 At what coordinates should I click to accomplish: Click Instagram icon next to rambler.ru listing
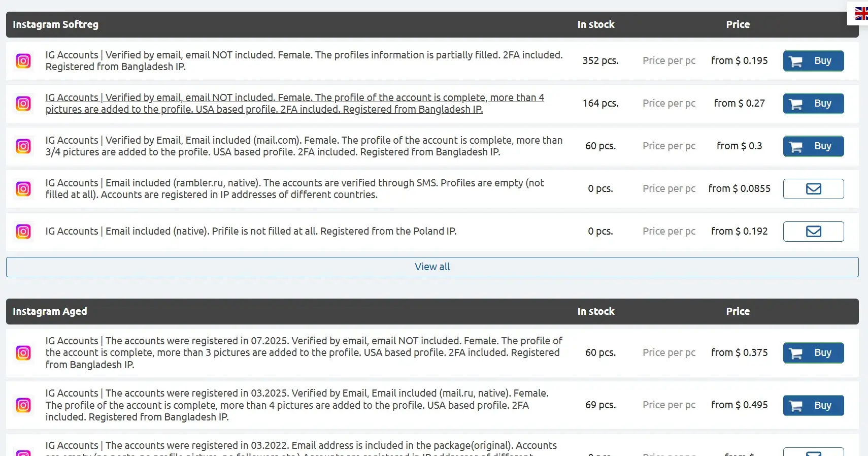23,189
